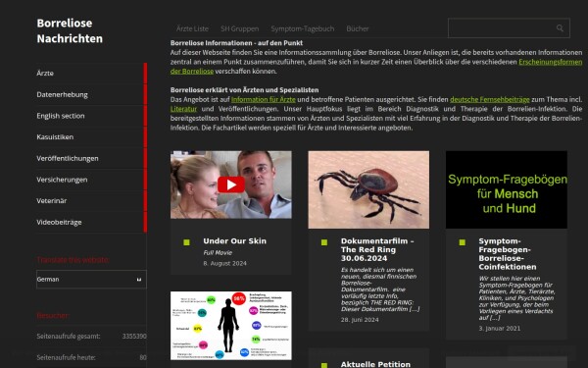Open Bücher in the top menu
The image size is (588, 368).
(x=358, y=28)
